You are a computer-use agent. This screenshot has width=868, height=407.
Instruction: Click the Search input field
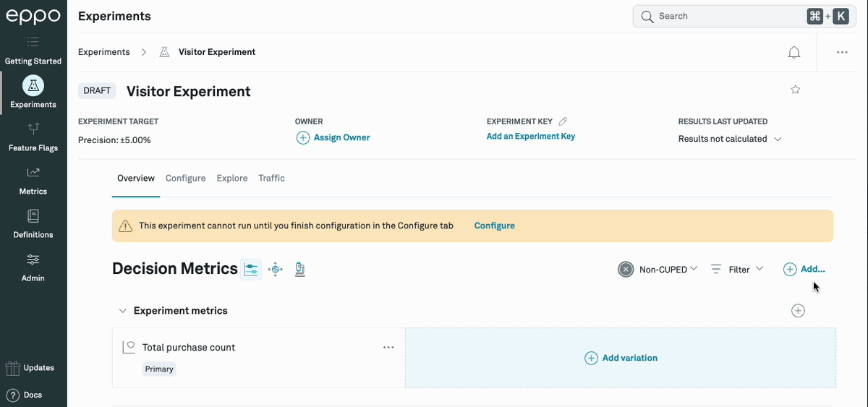[723, 16]
